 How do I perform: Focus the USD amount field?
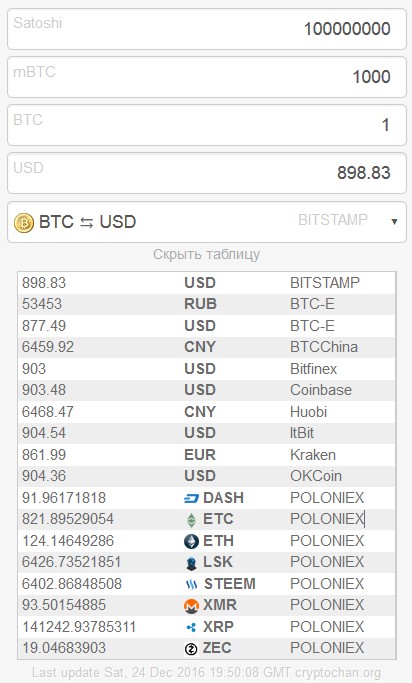207,173
